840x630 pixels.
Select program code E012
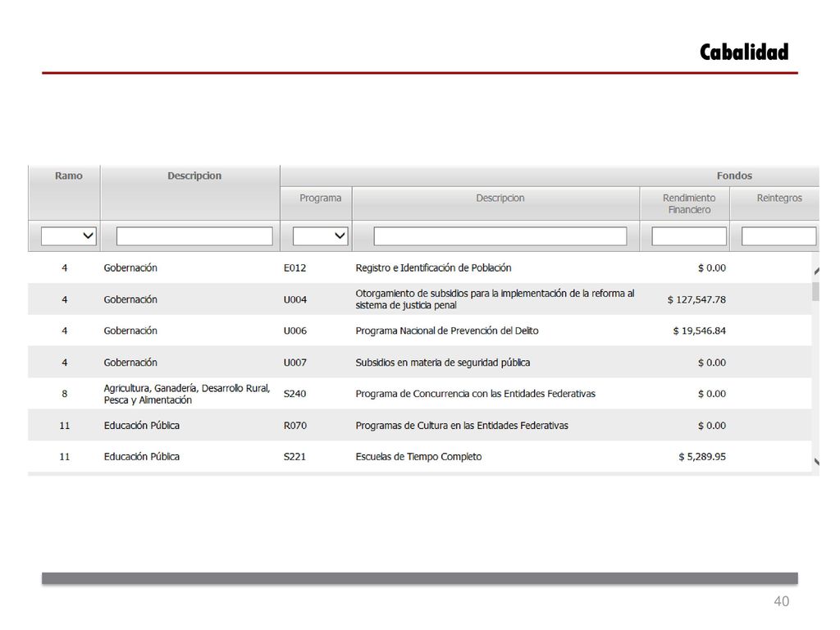pos(294,268)
